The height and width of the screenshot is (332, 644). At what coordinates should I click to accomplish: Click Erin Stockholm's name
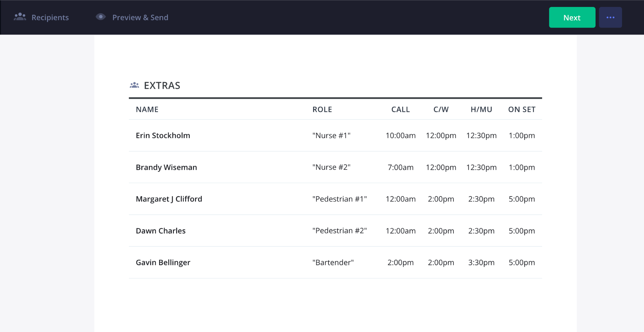click(x=163, y=136)
